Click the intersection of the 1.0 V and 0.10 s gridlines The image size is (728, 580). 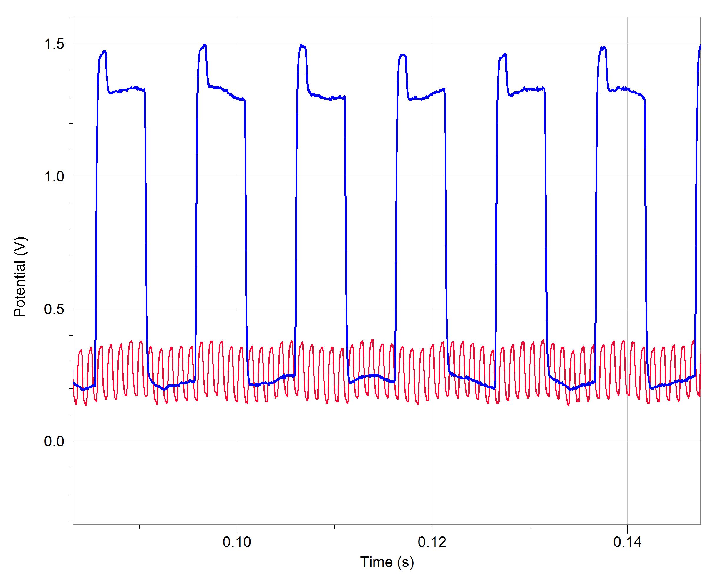point(237,176)
